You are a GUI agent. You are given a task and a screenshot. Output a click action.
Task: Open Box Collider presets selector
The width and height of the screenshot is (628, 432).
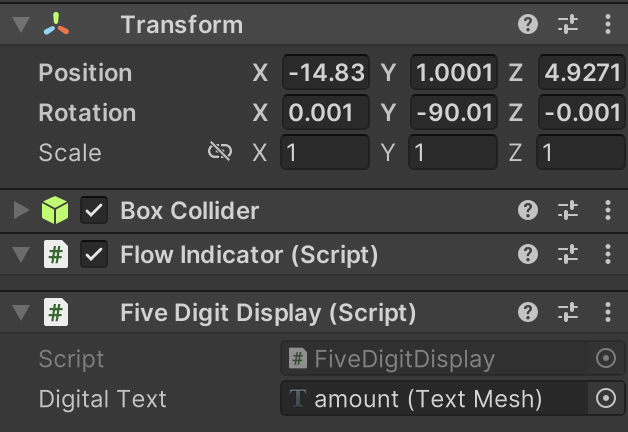pyautogui.click(x=568, y=210)
